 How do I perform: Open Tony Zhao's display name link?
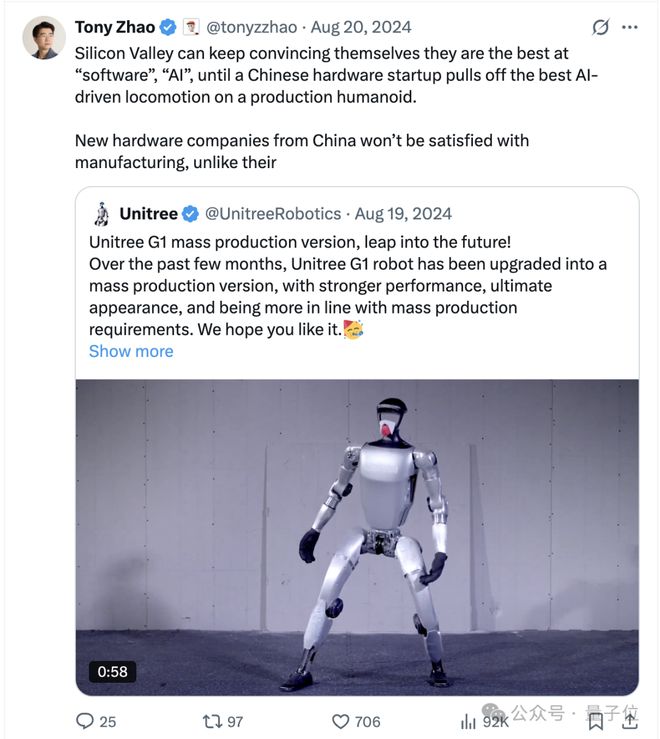pyautogui.click(x=115, y=27)
